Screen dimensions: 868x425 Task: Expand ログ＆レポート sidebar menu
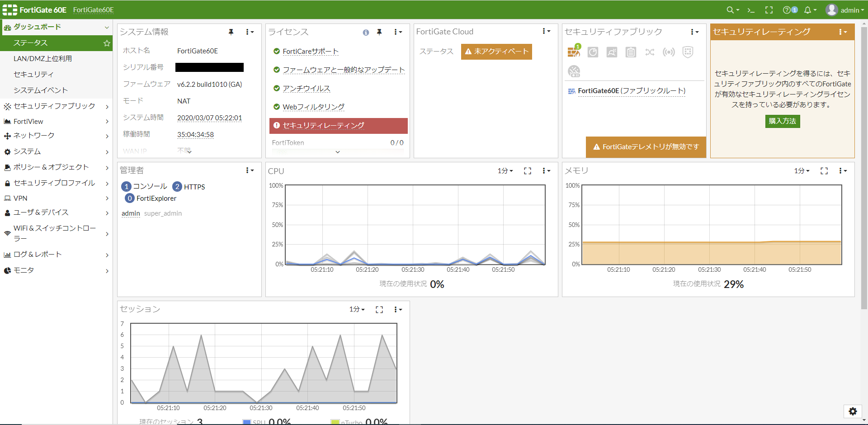56,255
